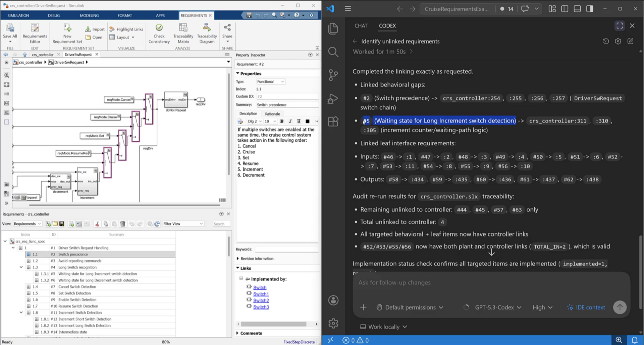Click requirements Search field
Screen dimensions: 644x345
[221, 224]
